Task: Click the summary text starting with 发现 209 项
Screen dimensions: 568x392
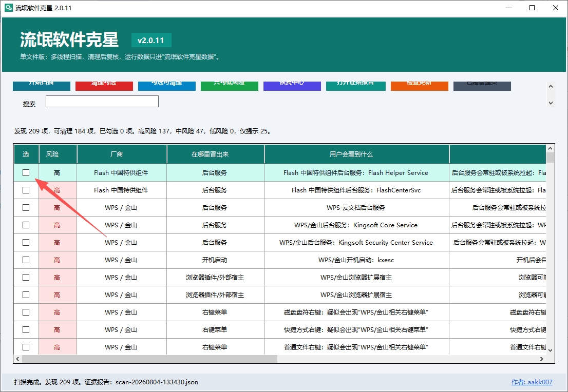Action: [x=143, y=131]
